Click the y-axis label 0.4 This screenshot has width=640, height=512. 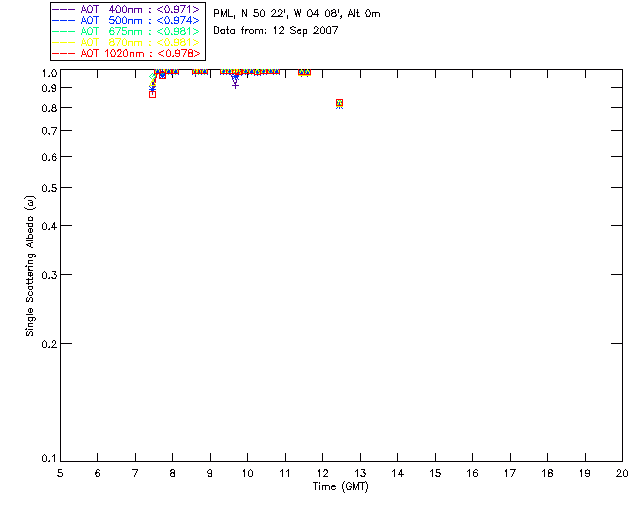[49, 226]
